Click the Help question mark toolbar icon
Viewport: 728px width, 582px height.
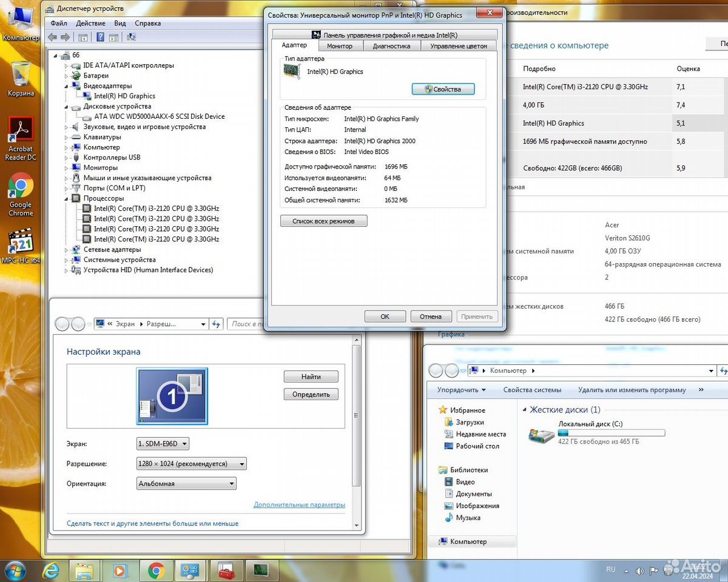[x=100, y=37]
